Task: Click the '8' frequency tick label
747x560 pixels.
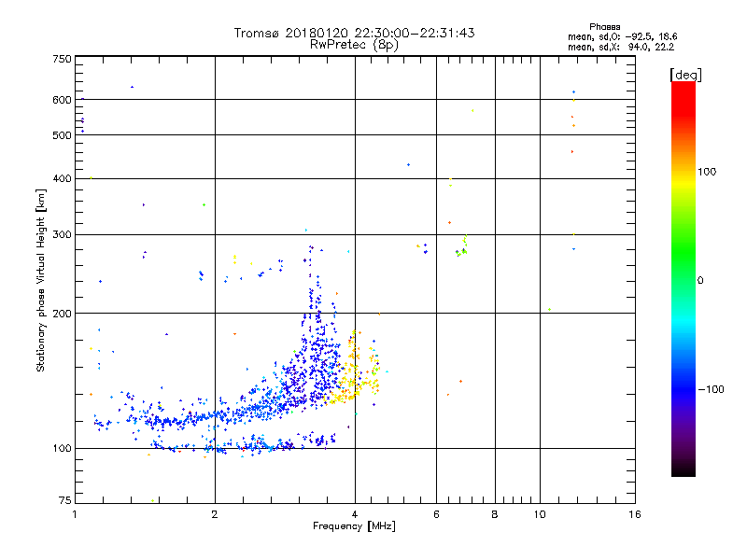Action: click(495, 514)
